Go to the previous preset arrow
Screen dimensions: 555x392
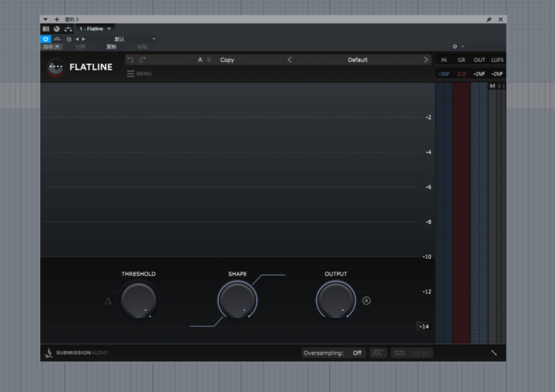coord(289,60)
